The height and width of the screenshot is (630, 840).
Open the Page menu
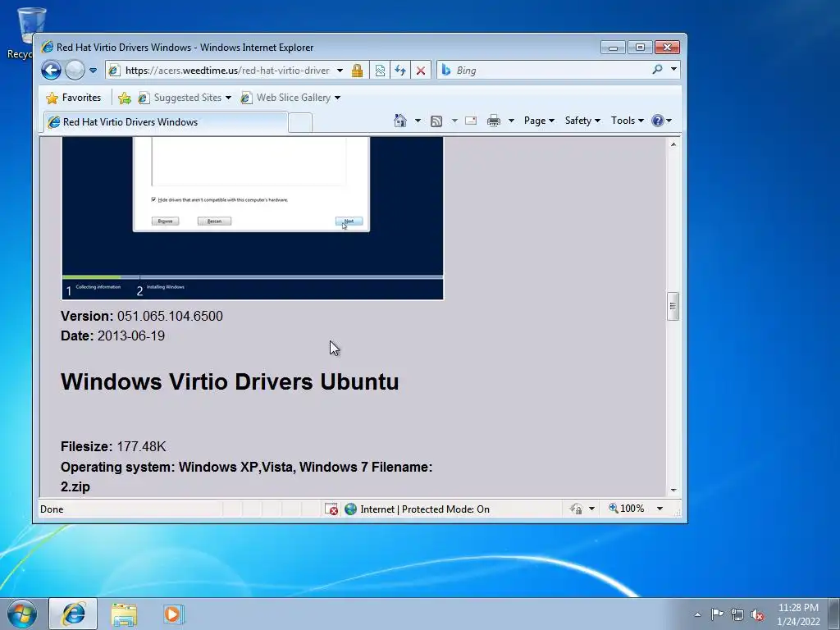539,121
